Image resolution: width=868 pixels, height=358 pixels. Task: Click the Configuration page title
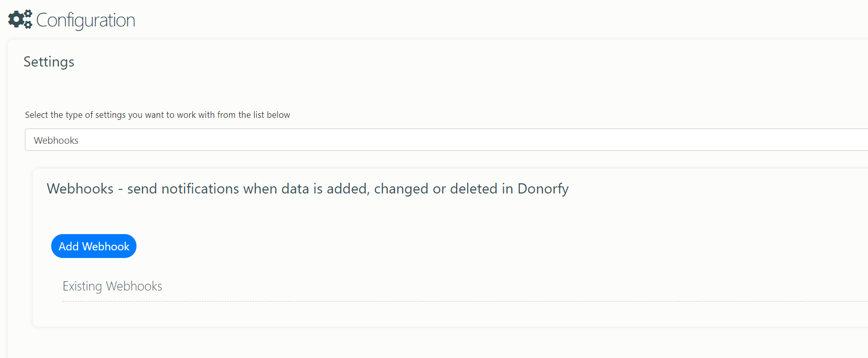[86, 20]
